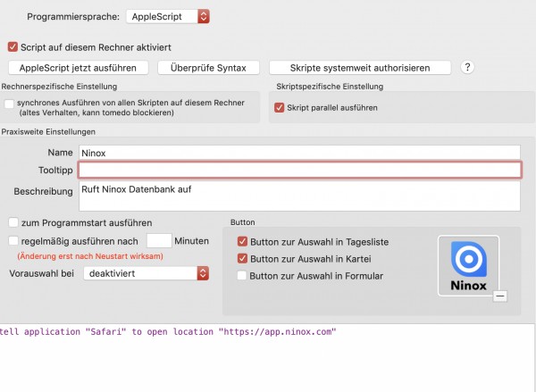Image resolution: width=536 pixels, height=392 pixels.
Task: Click the Minuten interval input field
Action: tap(159, 240)
